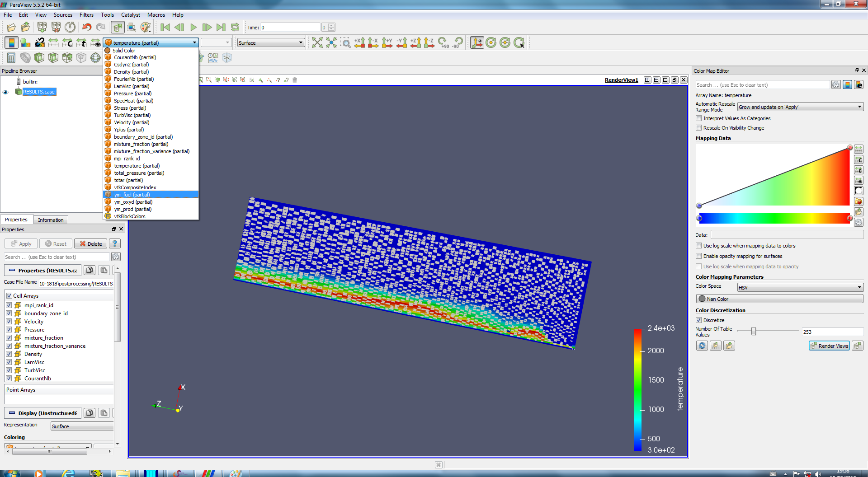The height and width of the screenshot is (477, 868).
Task: Open Automatic Rescale Range Mode dropdown
Action: coord(800,107)
